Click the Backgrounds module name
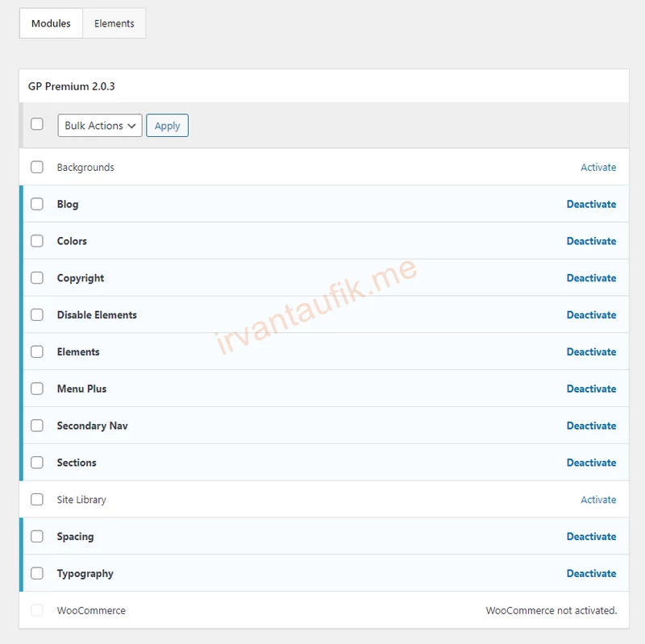This screenshot has height=644, width=645. (85, 168)
